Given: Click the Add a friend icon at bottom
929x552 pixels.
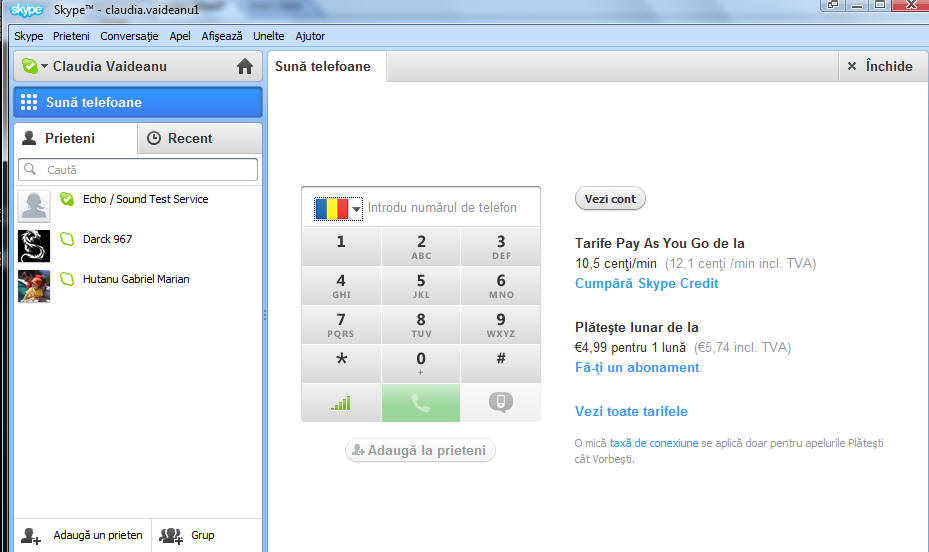Looking at the screenshot, I should click(31, 535).
